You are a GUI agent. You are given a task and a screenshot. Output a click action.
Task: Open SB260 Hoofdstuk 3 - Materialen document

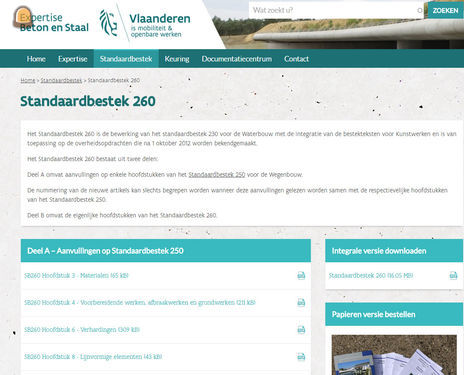click(x=76, y=276)
